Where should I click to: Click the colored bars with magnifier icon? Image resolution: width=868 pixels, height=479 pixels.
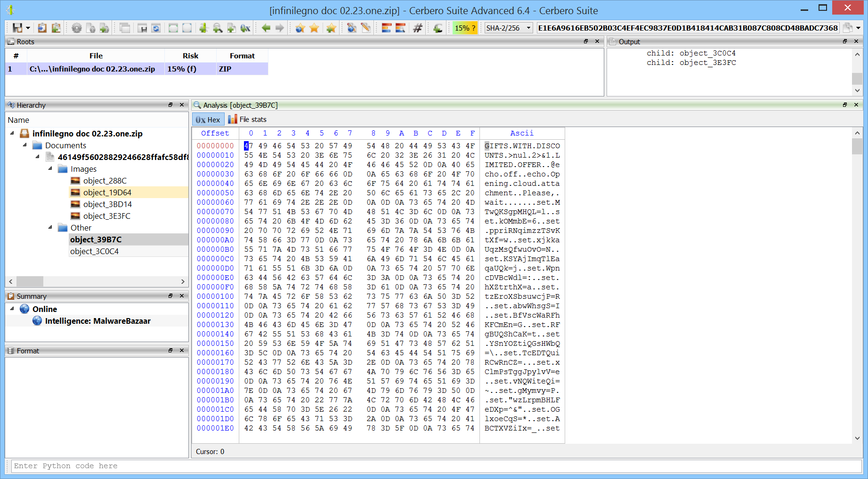pos(400,28)
